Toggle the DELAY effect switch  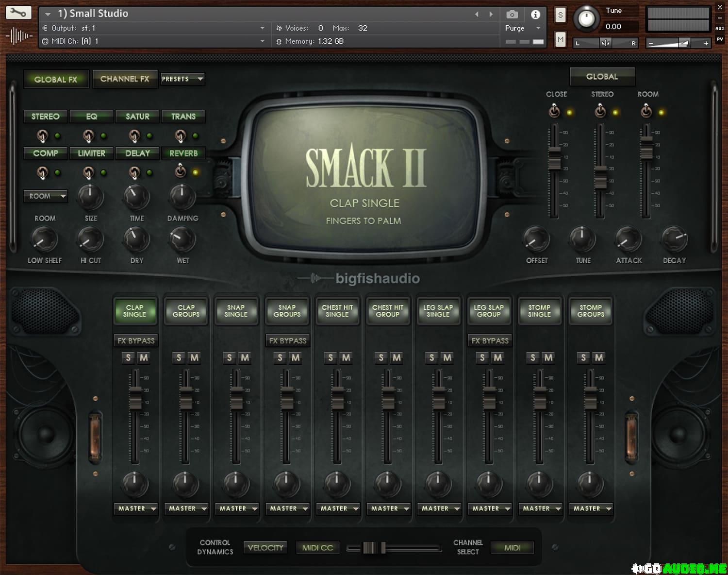tap(134, 172)
